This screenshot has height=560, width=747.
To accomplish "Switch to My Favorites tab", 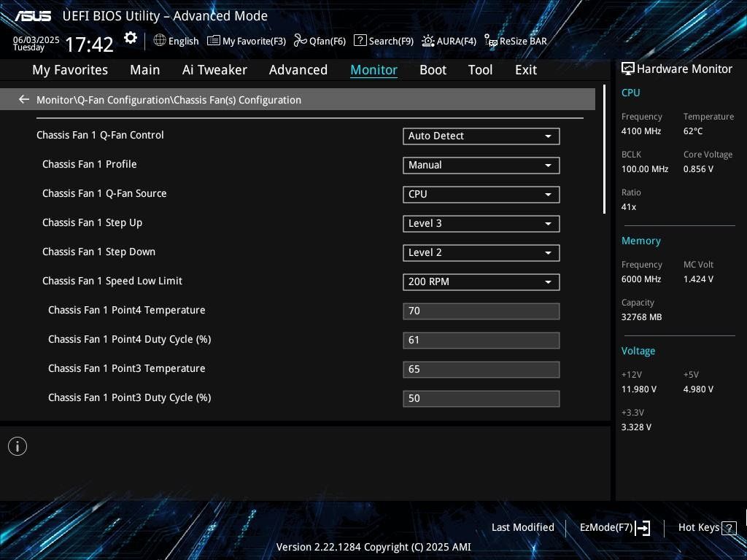I will pyautogui.click(x=70, y=70).
